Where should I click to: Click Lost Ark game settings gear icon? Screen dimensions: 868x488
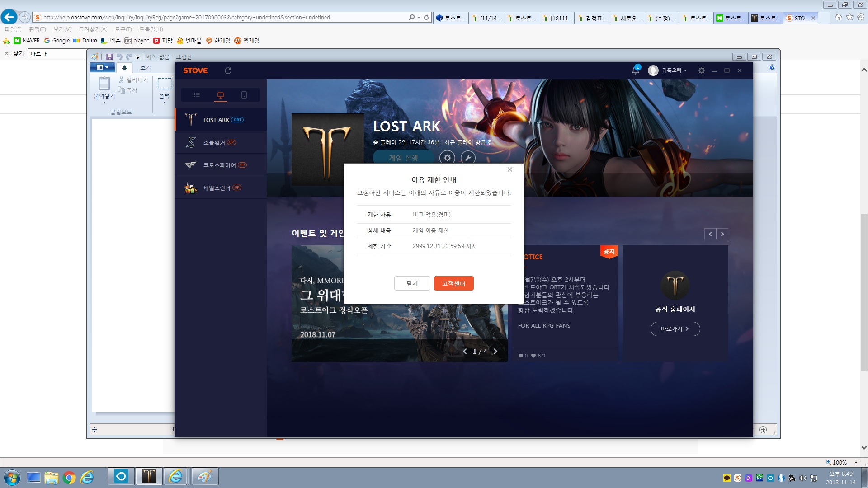[447, 158]
